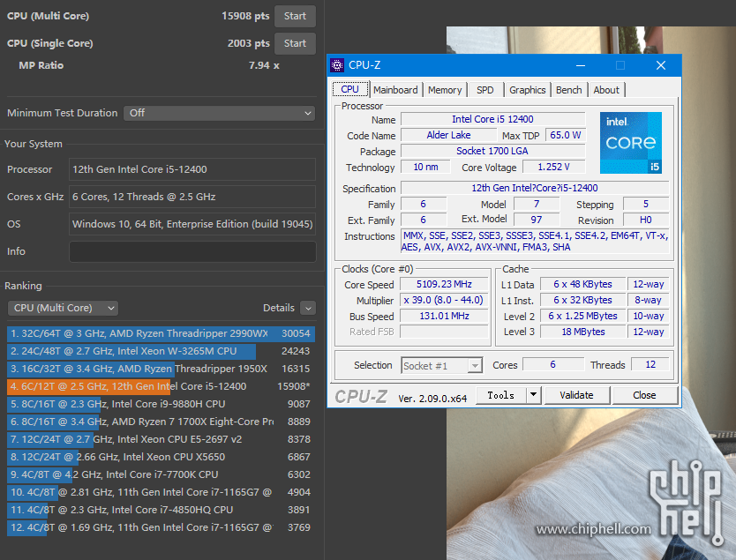Click the Code Name value Alder Lake
736x560 pixels.
(448, 135)
